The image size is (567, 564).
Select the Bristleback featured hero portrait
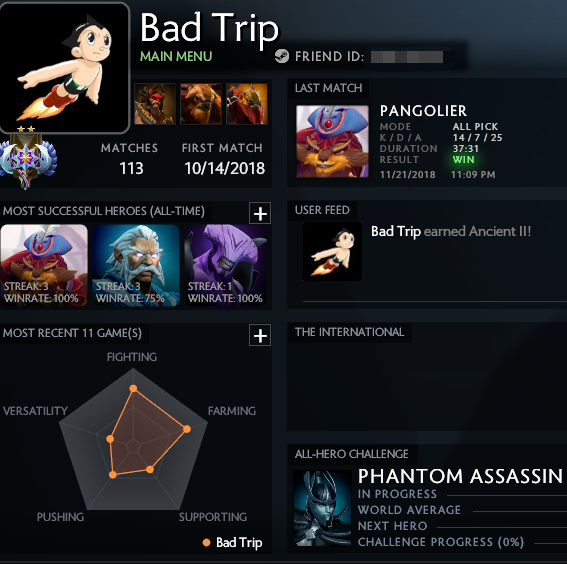[247, 104]
